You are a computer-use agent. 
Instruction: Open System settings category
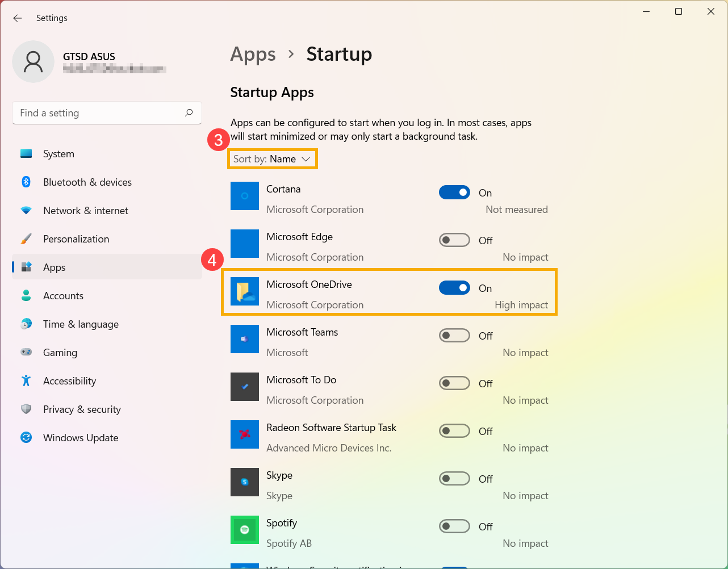pos(58,154)
